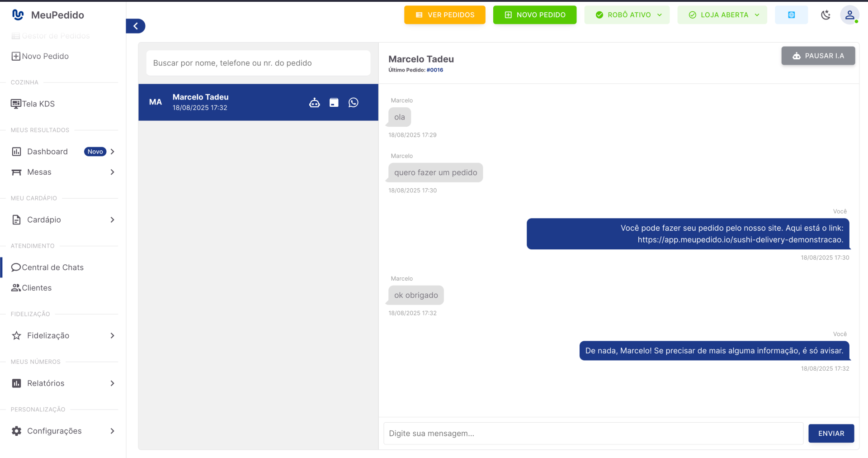Click the globe icon in the top bar
The width and height of the screenshot is (868, 458).
coord(791,14)
